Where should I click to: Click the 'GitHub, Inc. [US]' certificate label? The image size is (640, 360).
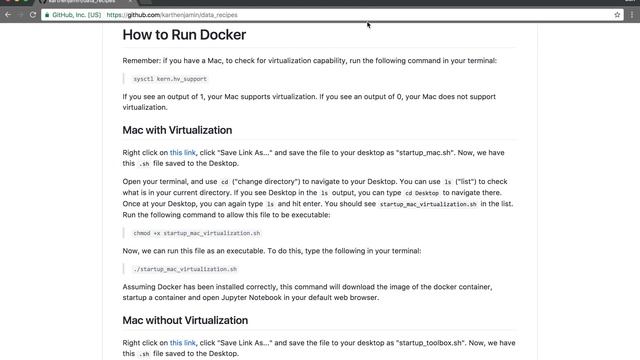pos(76,15)
